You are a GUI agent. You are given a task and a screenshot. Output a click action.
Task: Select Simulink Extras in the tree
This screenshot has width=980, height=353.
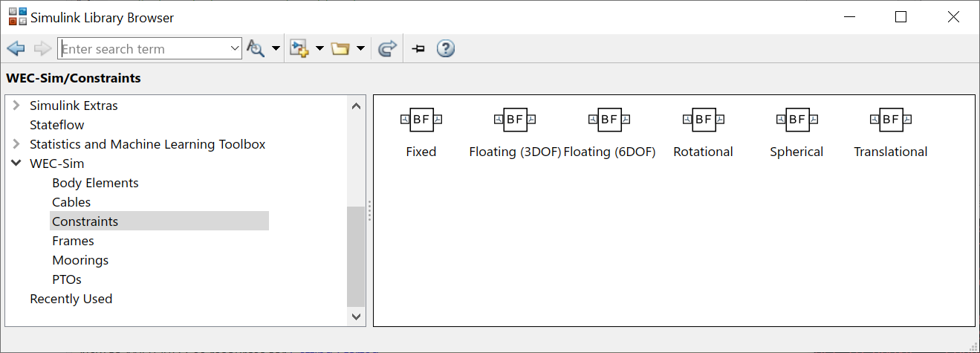tap(74, 106)
